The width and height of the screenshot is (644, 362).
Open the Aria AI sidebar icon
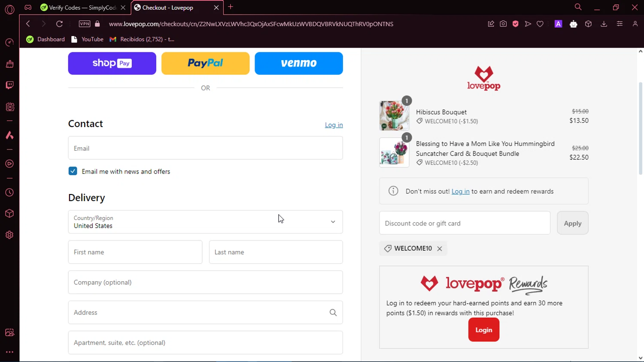pos(9,135)
